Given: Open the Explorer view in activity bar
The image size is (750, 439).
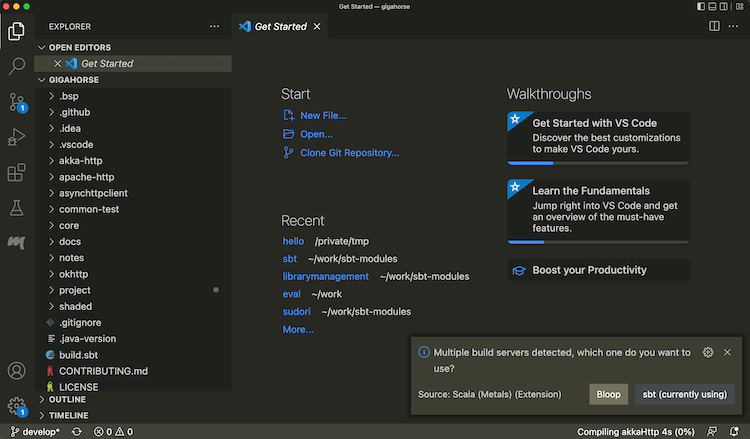Looking at the screenshot, I should [x=16, y=32].
